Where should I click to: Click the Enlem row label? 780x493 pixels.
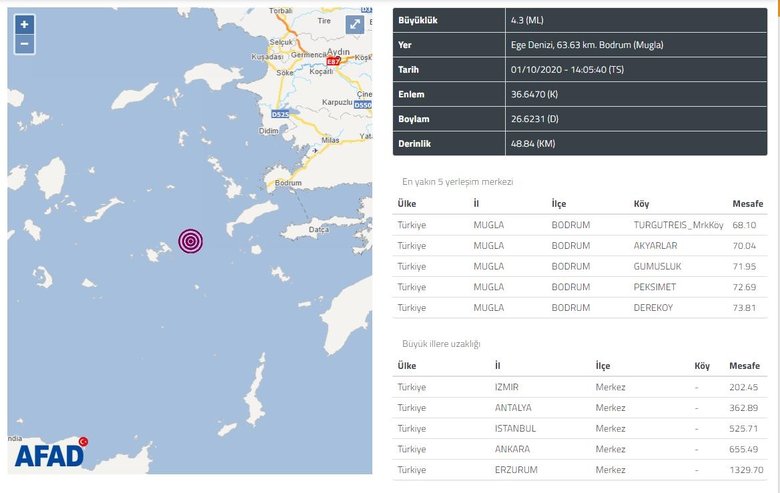pyautogui.click(x=411, y=94)
